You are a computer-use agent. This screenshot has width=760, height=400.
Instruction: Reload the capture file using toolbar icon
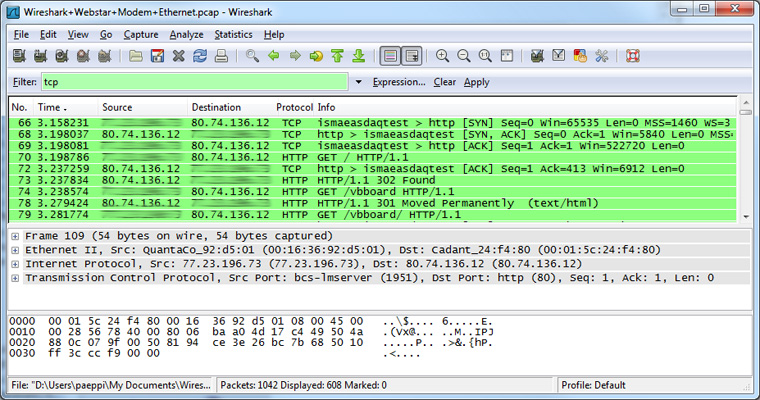(x=200, y=56)
